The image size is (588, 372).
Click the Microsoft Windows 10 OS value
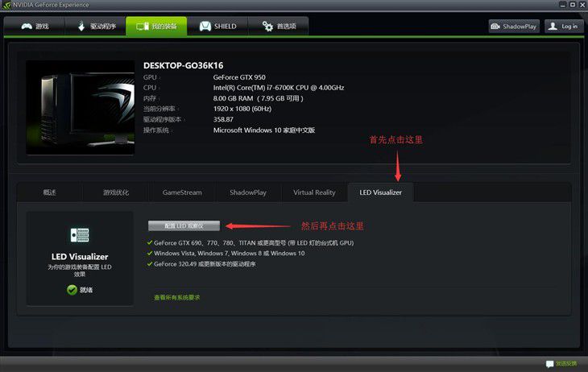click(x=264, y=130)
